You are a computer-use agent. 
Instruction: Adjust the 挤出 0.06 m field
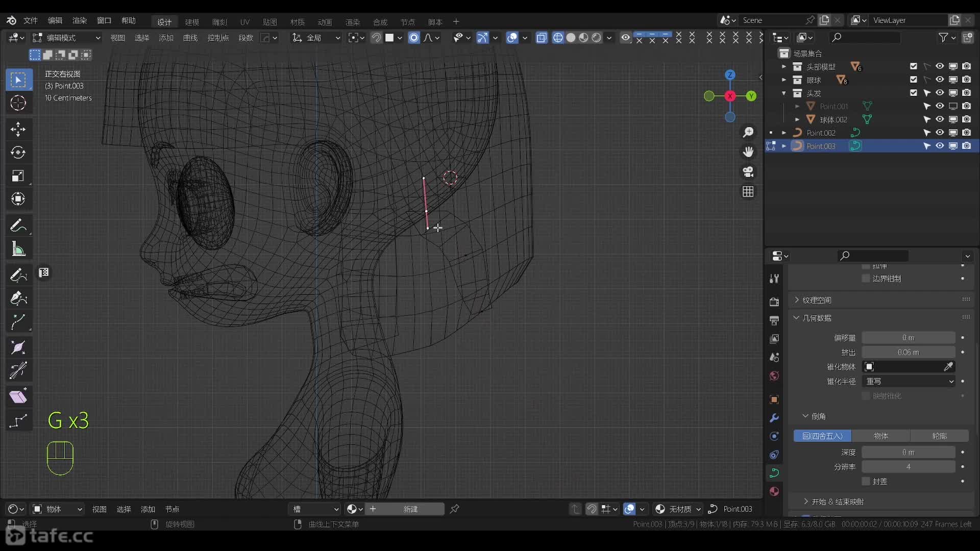click(x=909, y=353)
